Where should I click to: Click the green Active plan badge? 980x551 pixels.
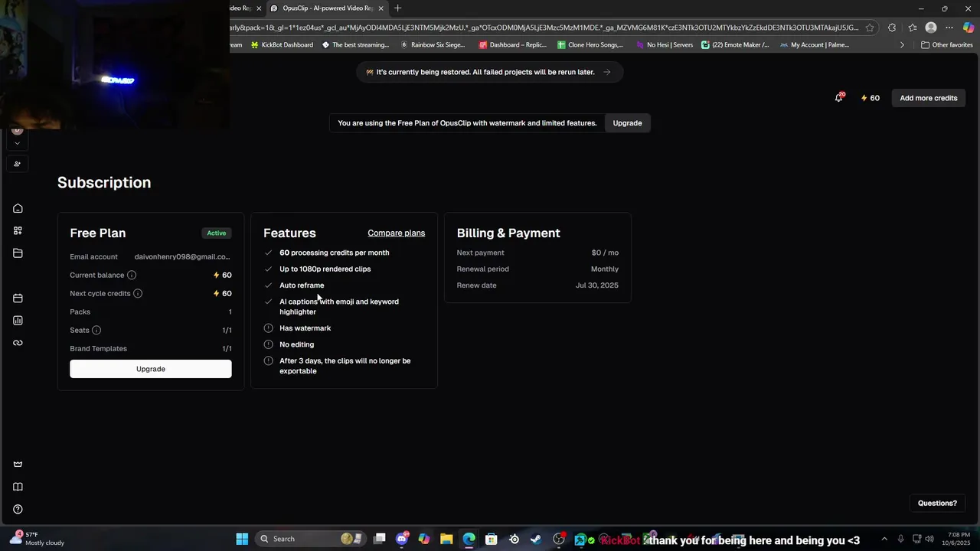[217, 233]
